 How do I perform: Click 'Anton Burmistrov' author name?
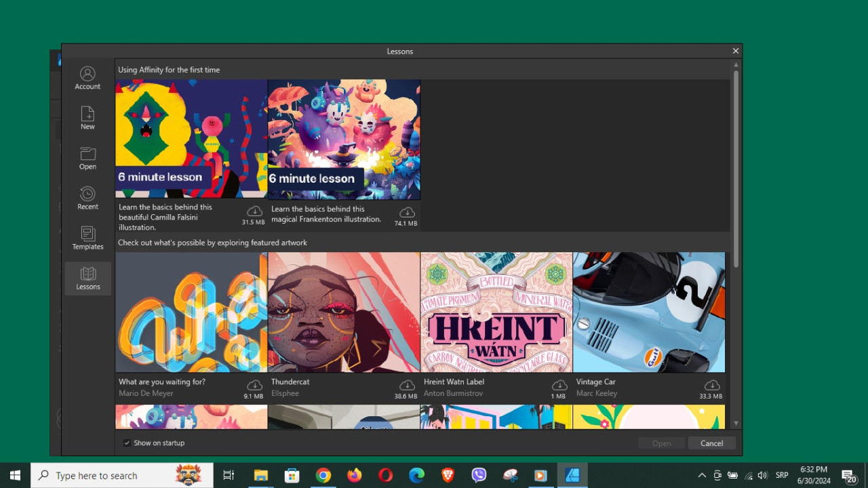[454, 393]
